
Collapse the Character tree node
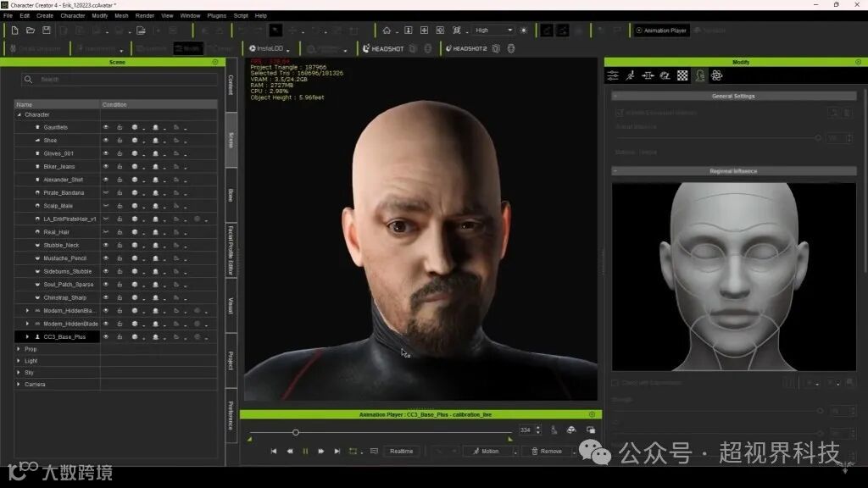point(19,115)
